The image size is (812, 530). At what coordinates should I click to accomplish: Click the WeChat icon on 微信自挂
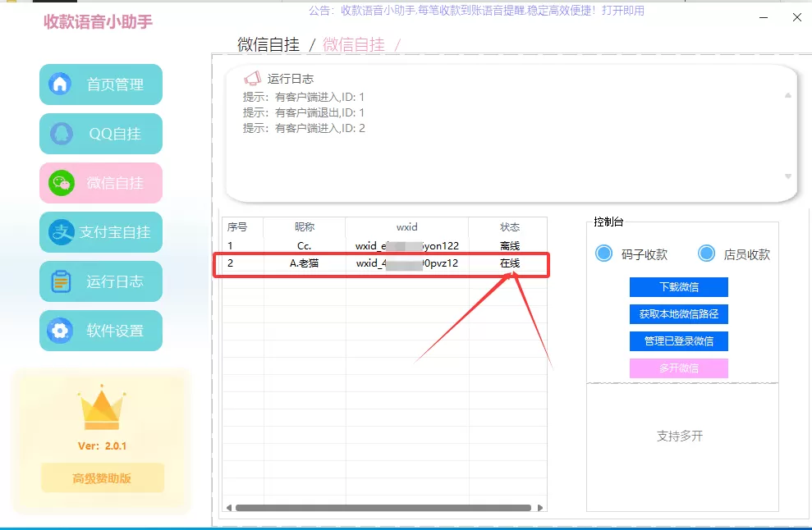pyautogui.click(x=60, y=182)
